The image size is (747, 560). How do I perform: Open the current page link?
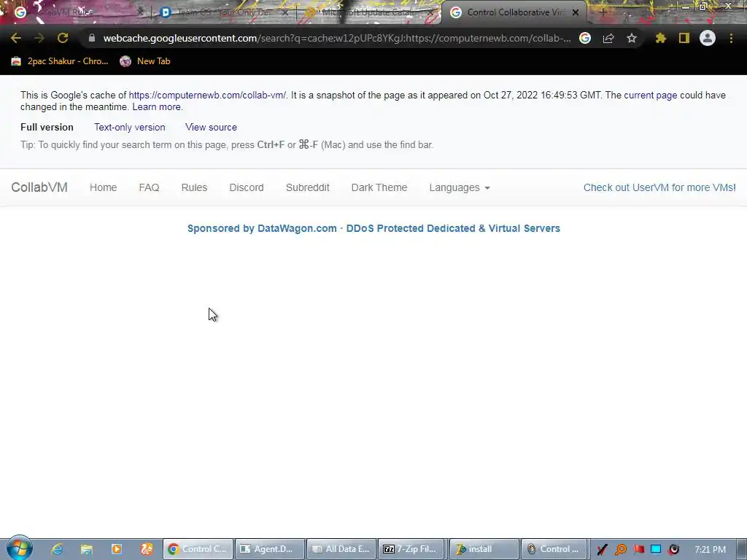click(x=650, y=96)
